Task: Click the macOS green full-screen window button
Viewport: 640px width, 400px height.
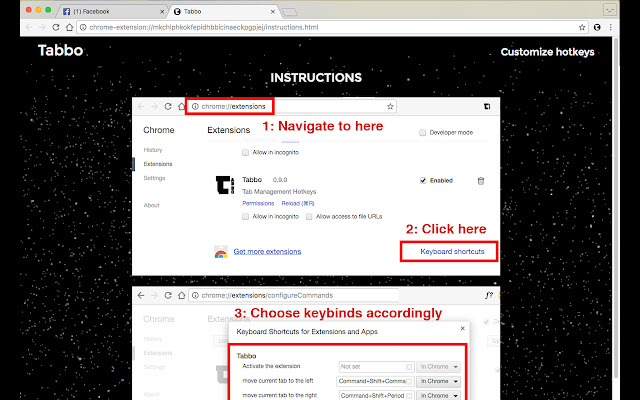Action: [48, 10]
